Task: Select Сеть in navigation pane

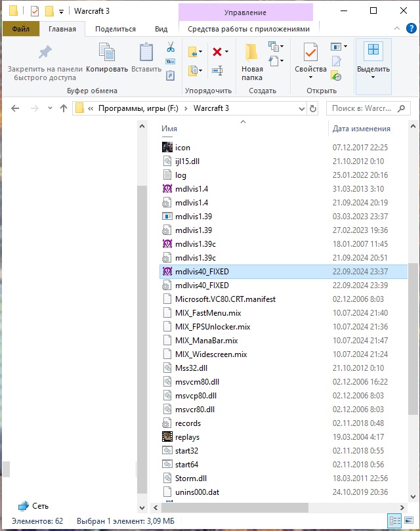Action: coord(33,506)
